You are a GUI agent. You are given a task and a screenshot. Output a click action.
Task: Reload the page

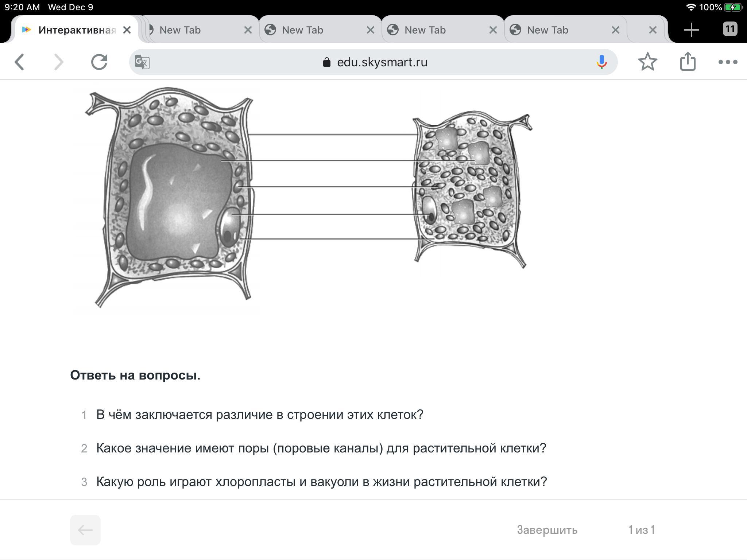click(99, 62)
